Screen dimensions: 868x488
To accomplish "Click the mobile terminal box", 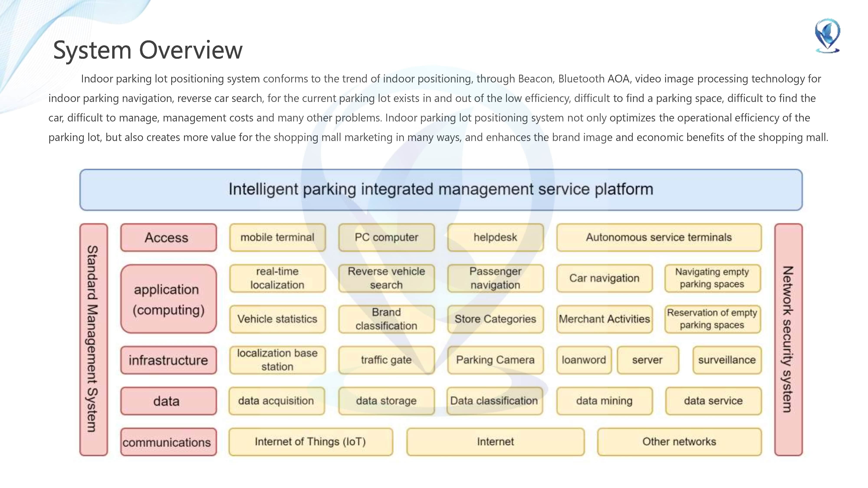I will [x=277, y=237].
